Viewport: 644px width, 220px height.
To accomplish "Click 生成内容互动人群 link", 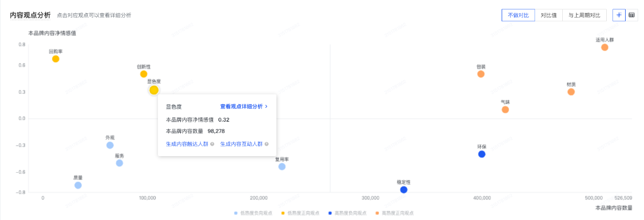I will (x=241, y=144).
